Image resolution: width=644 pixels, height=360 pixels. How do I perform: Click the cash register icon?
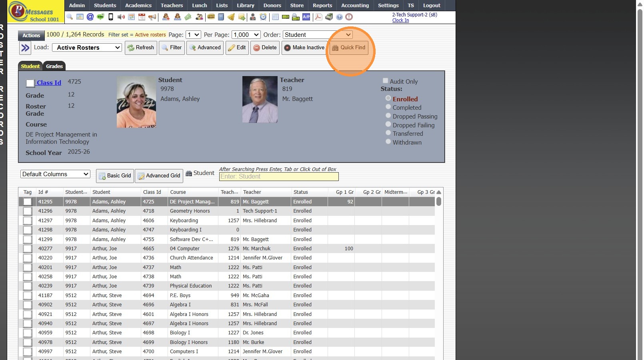click(x=329, y=17)
